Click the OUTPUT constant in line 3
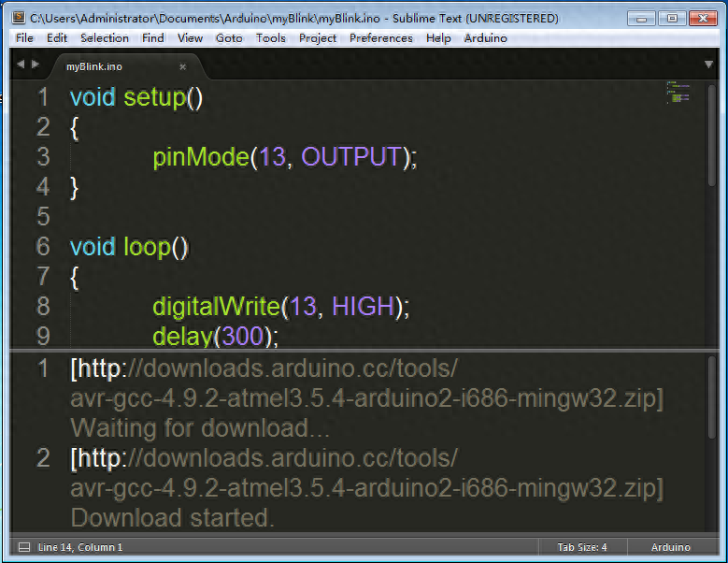This screenshot has height=563, width=728. tap(351, 157)
